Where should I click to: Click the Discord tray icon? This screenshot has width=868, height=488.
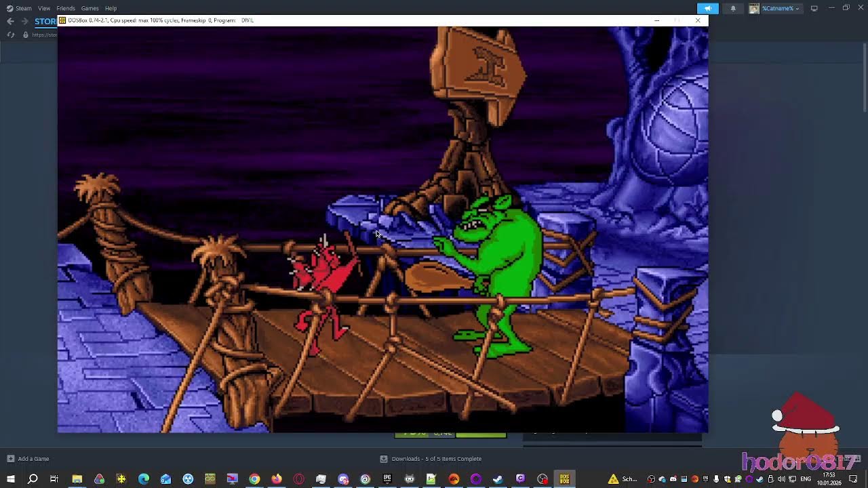pyautogui.click(x=673, y=479)
